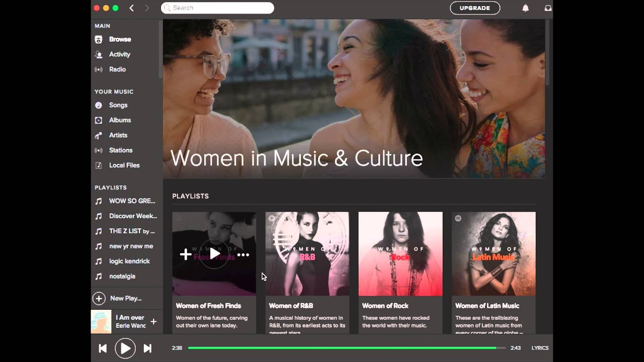This screenshot has height=362, width=644.
Task: Click the Women of Latin Music title
Action: [x=487, y=306]
